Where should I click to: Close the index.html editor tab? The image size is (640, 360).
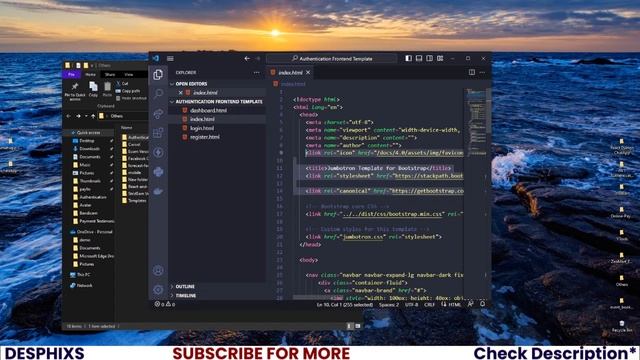pyautogui.click(x=308, y=72)
